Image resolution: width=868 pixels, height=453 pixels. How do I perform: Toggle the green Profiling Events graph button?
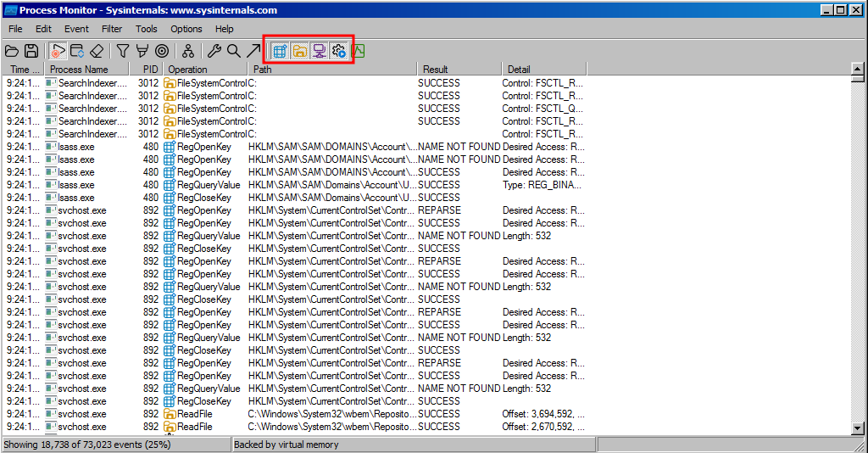359,51
